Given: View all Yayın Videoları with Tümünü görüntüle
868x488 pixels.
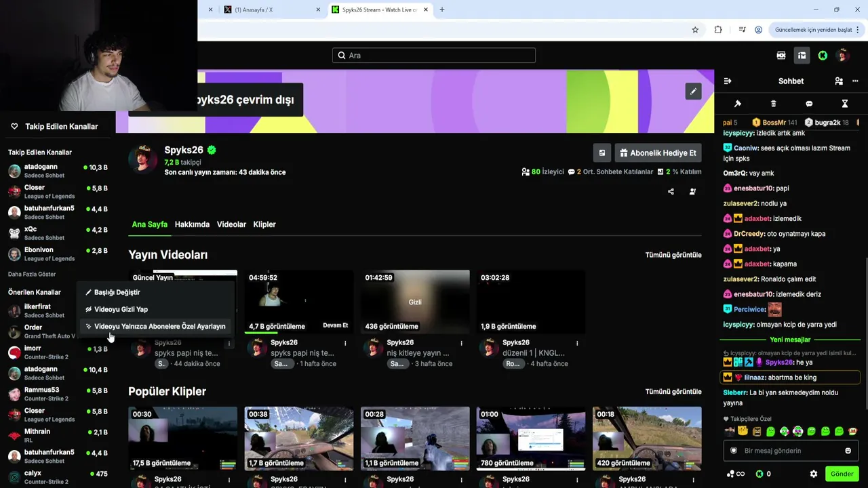Looking at the screenshot, I should point(673,255).
